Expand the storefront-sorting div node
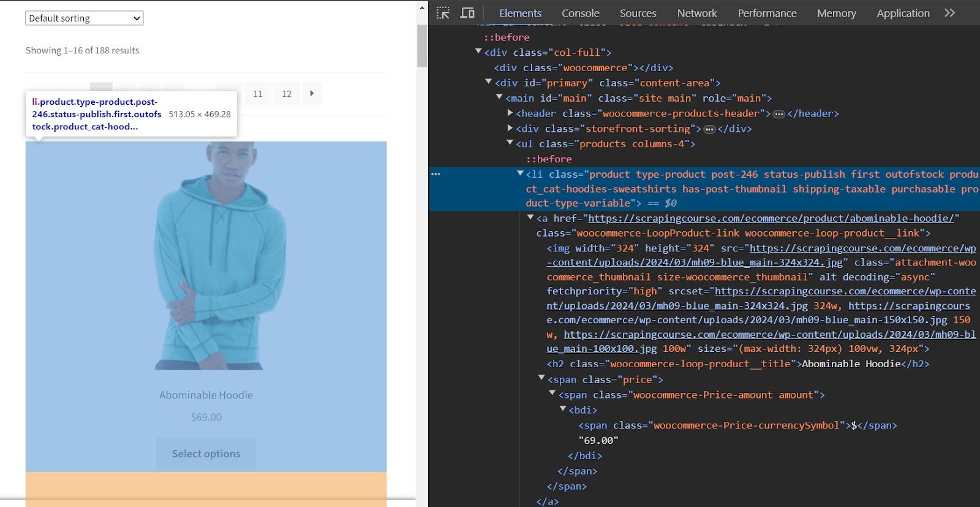Image resolution: width=980 pixels, height=507 pixels. click(510, 128)
